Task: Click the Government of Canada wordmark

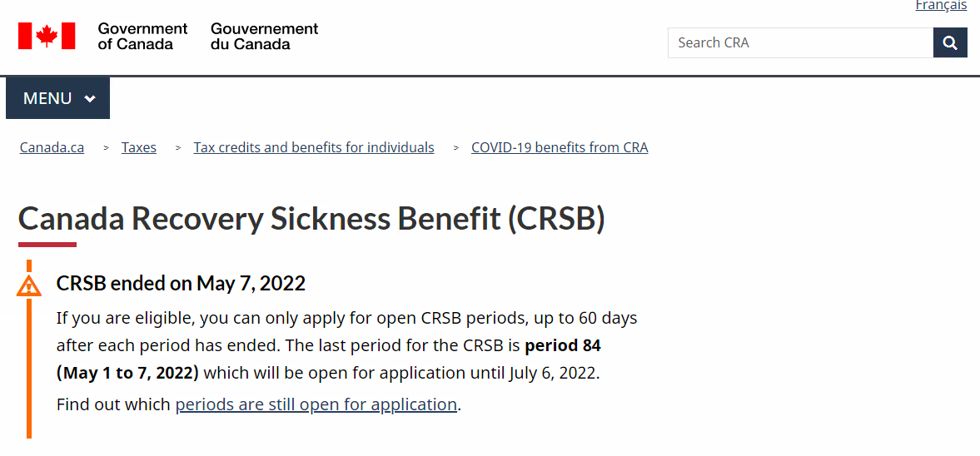Action: (x=142, y=37)
